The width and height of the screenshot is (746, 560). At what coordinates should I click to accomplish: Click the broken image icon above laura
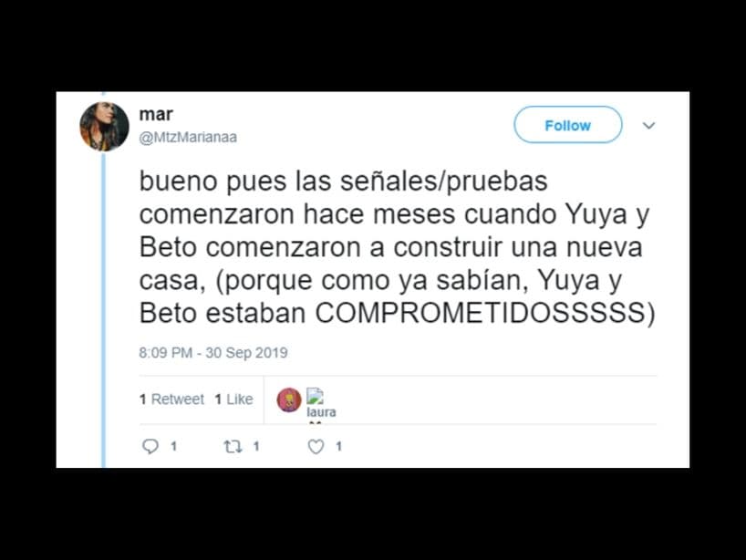pos(315,396)
